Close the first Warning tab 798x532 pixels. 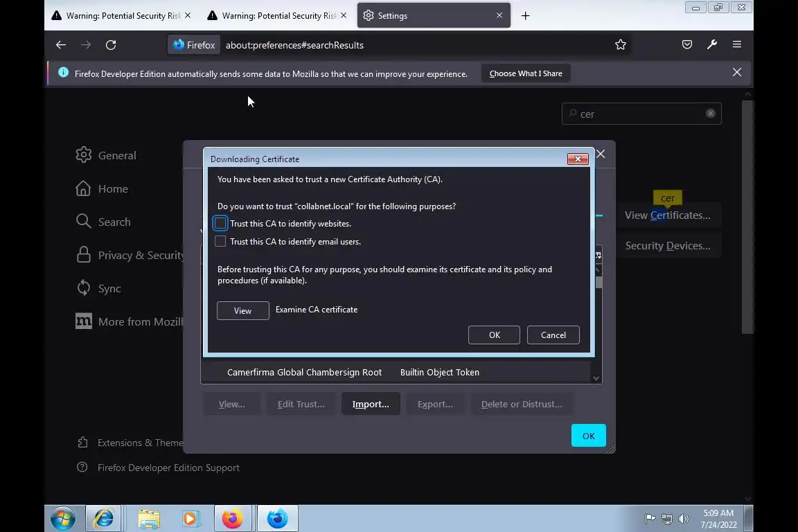tap(188, 16)
